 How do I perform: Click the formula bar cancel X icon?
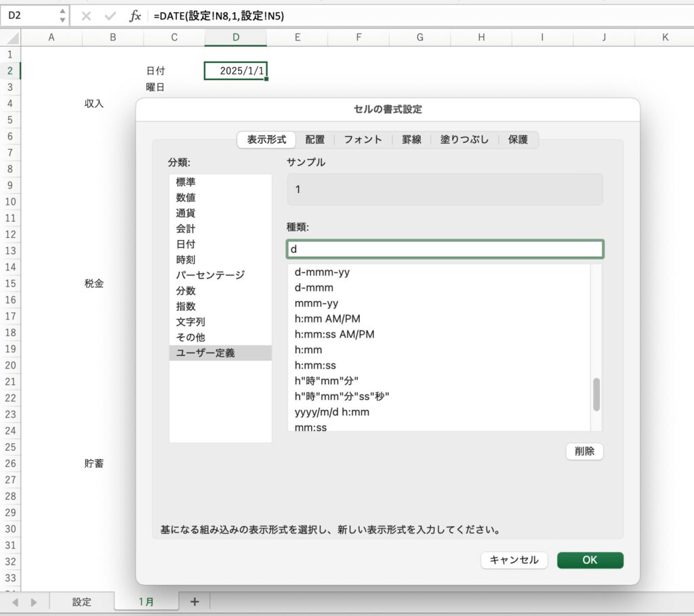click(x=86, y=16)
